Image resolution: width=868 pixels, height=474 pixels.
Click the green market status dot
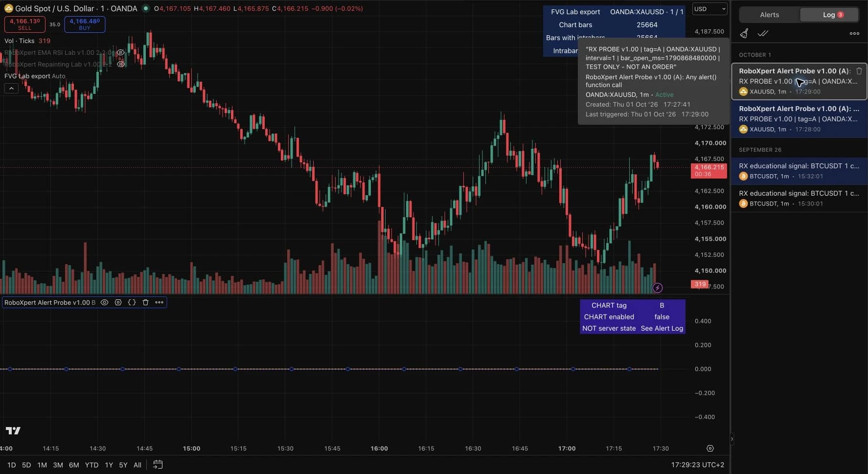click(145, 8)
